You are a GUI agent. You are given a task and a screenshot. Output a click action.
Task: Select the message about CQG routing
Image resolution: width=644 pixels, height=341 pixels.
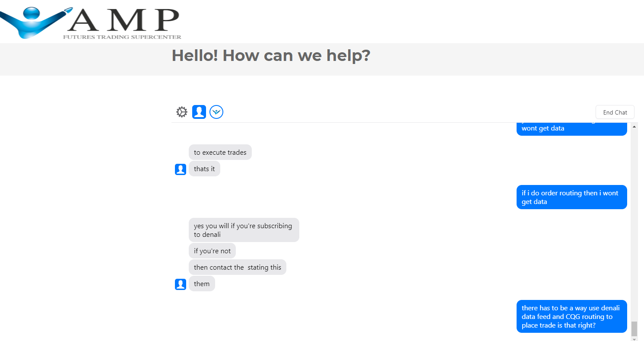click(x=571, y=316)
